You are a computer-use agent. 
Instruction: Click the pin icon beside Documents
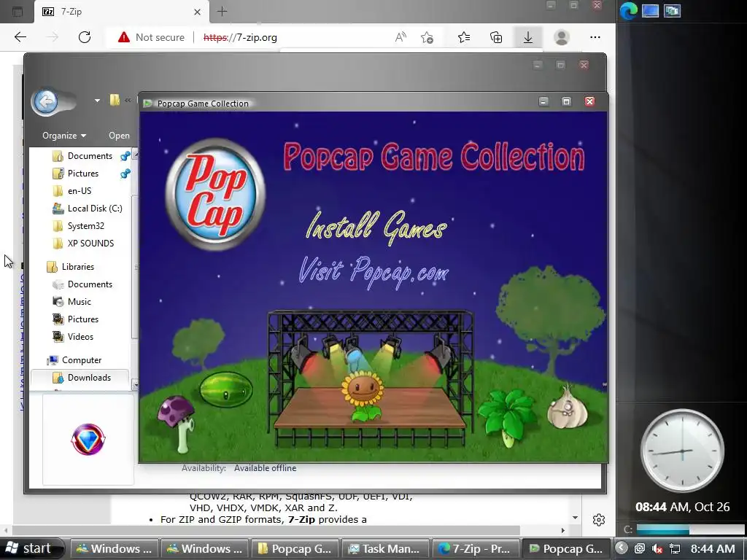125,156
